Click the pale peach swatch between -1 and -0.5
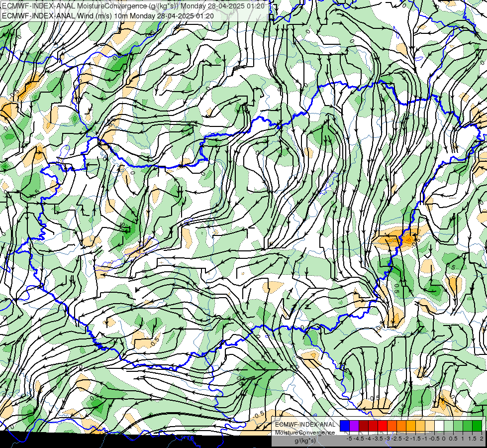 (430, 426)
